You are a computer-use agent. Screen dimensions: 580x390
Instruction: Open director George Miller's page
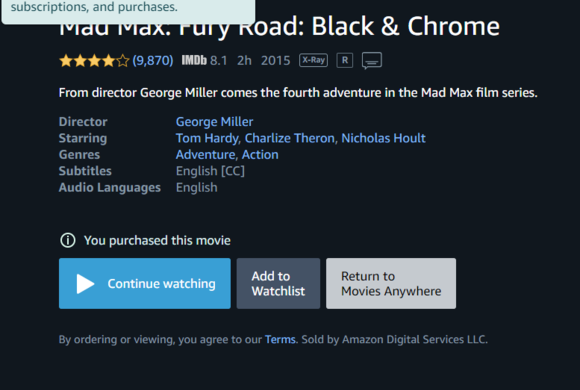pos(215,122)
